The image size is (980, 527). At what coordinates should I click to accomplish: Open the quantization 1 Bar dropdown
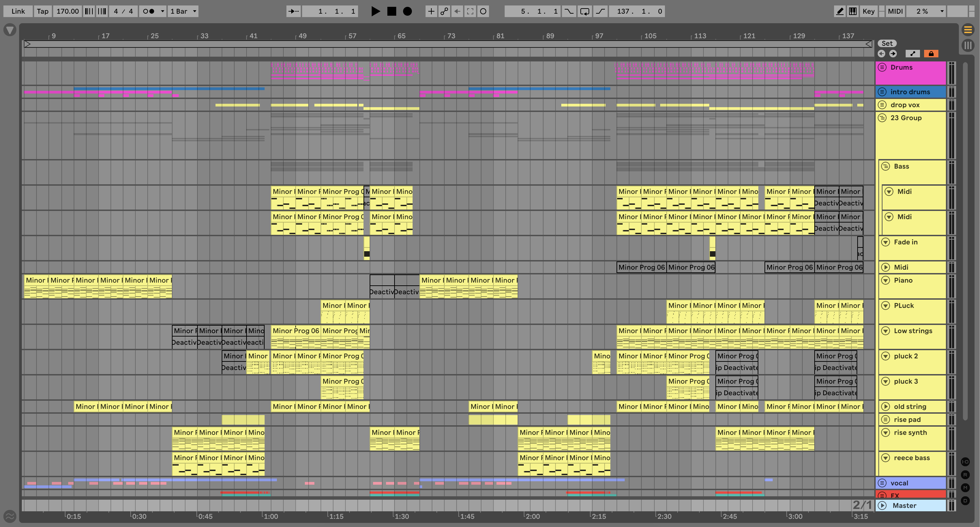183,11
